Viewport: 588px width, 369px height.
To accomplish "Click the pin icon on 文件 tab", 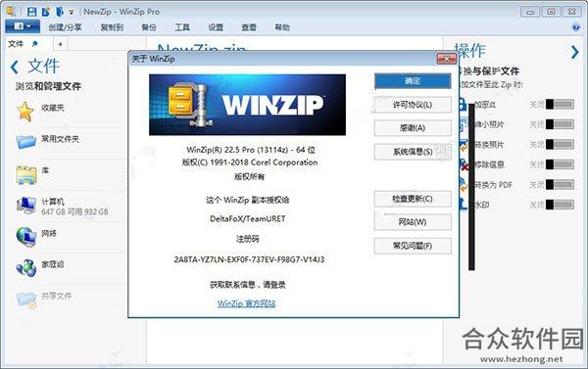I will (x=35, y=44).
